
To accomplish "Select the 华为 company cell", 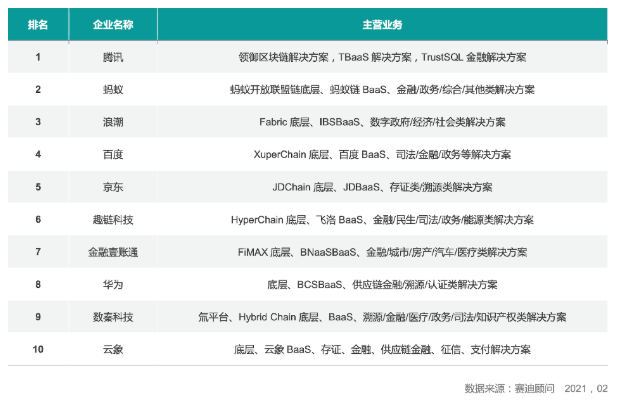I will (x=113, y=284).
